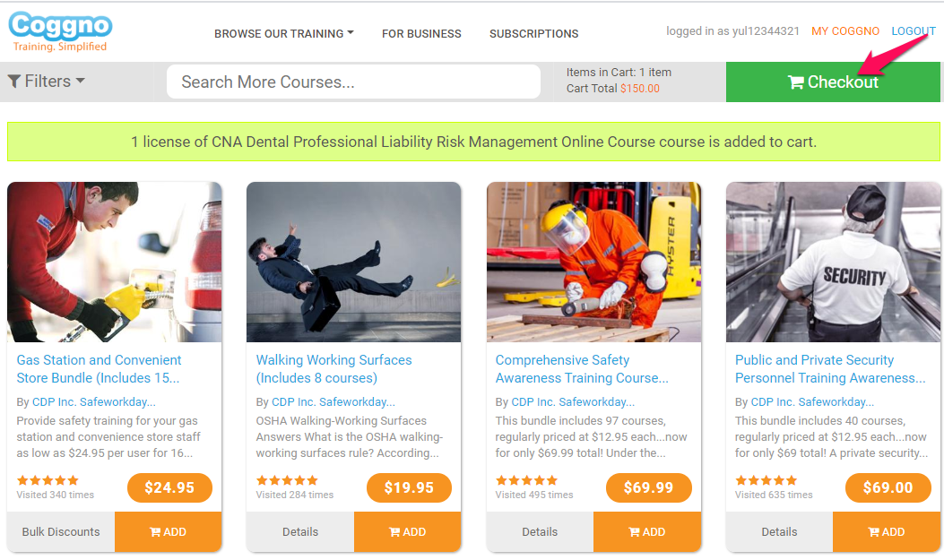Add Walking Working Surfaces to cart
The height and width of the screenshot is (560, 944).
click(408, 531)
